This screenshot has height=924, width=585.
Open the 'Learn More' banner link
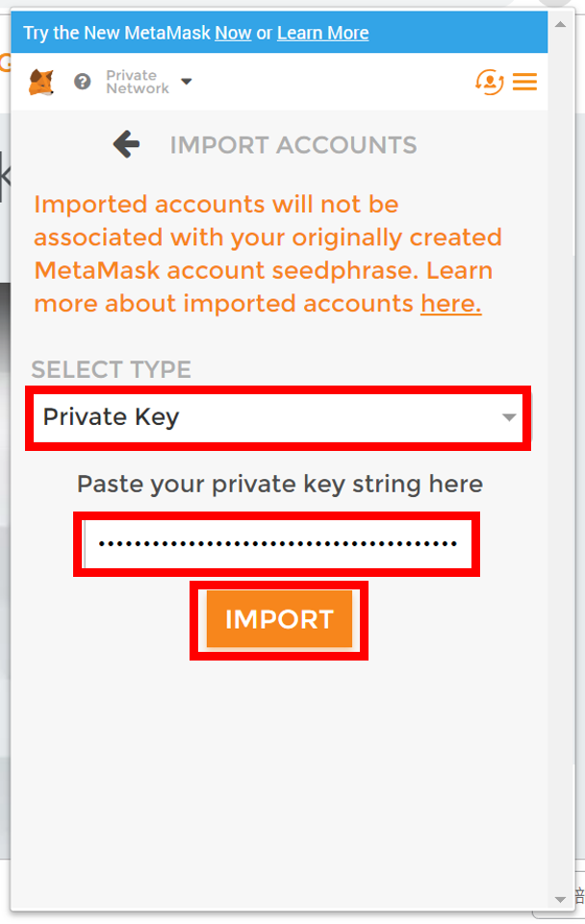pos(323,33)
